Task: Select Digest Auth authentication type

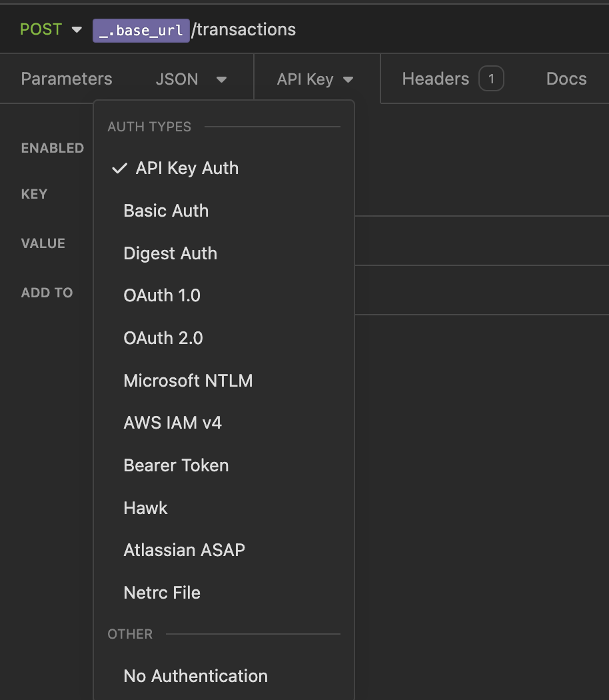Action: coord(170,253)
